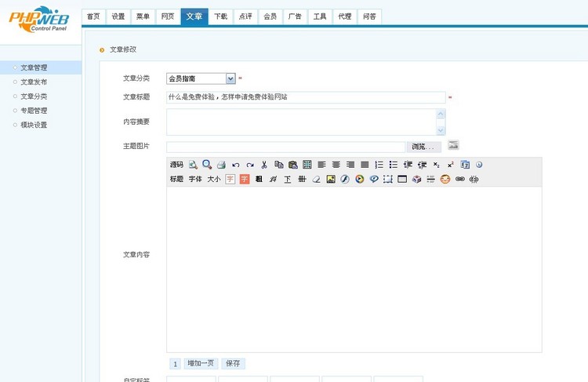Viewport: 588px width, 382px height.
Task: Open the emoticon smiley picker
Action: pos(445,179)
